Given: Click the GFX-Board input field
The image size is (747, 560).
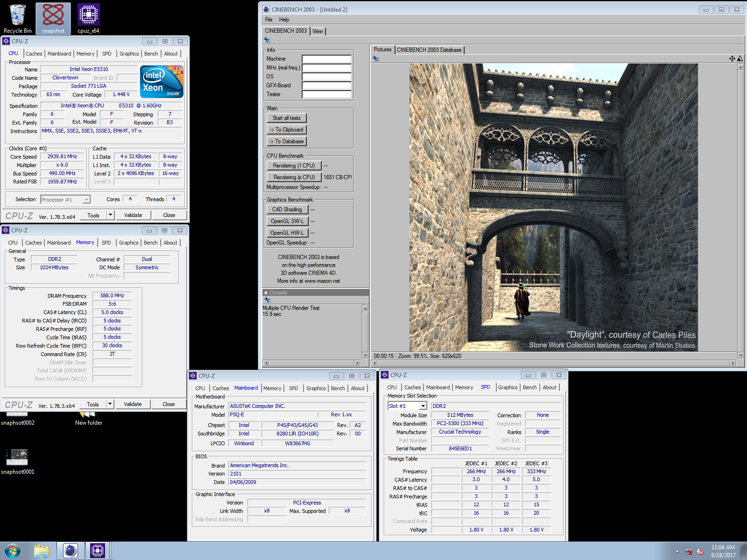Looking at the screenshot, I should [x=326, y=85].
